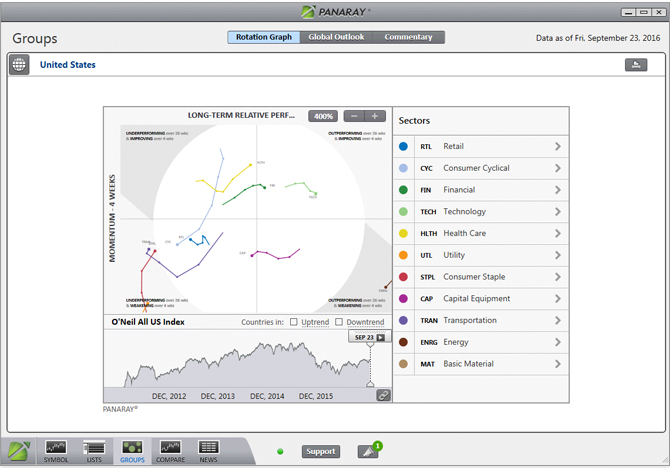Click the blue Retail color dot
This screenshot has height=468, width=670.
coord(403,147)
